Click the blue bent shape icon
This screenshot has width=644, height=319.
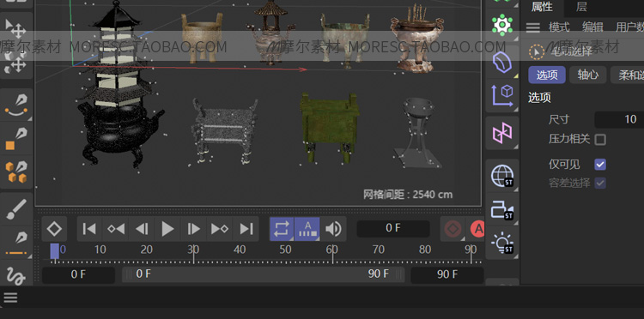(502, 63)
